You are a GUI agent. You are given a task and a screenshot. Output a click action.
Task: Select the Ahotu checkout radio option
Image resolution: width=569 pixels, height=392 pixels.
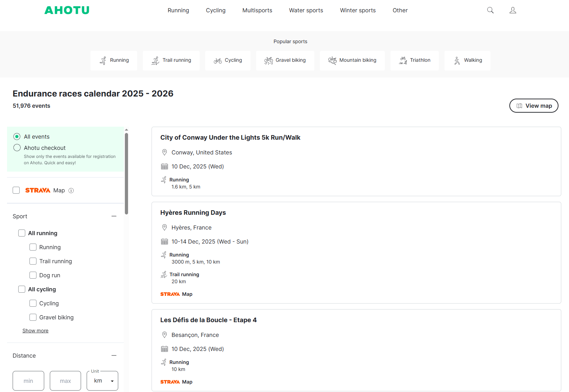tap(17, 148)
